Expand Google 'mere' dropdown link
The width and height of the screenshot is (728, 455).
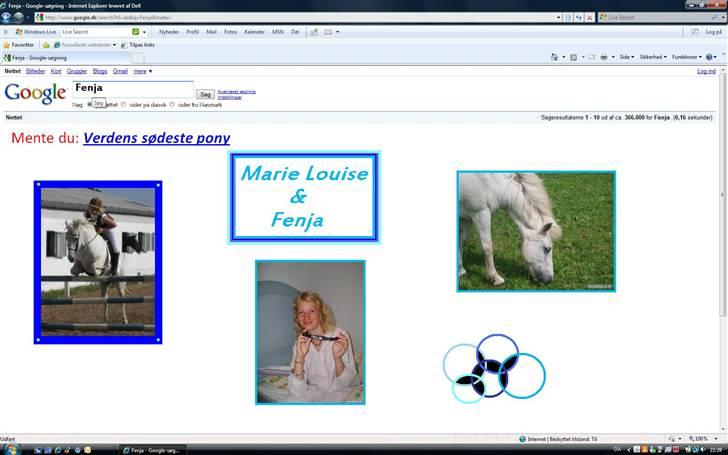click(143, 72)
